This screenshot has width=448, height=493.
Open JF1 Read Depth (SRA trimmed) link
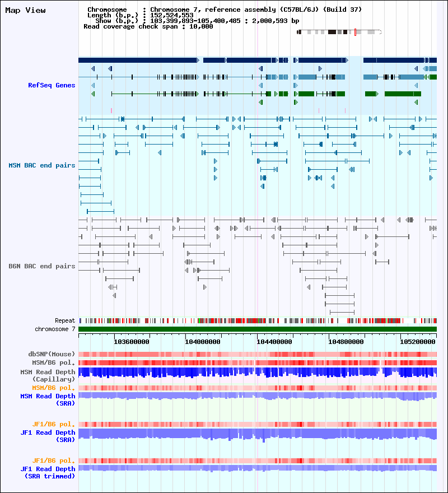coord(48,473)
